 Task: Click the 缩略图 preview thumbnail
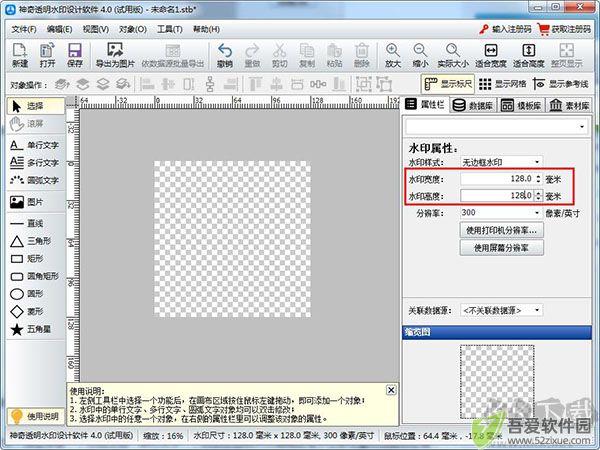[497, 382]
